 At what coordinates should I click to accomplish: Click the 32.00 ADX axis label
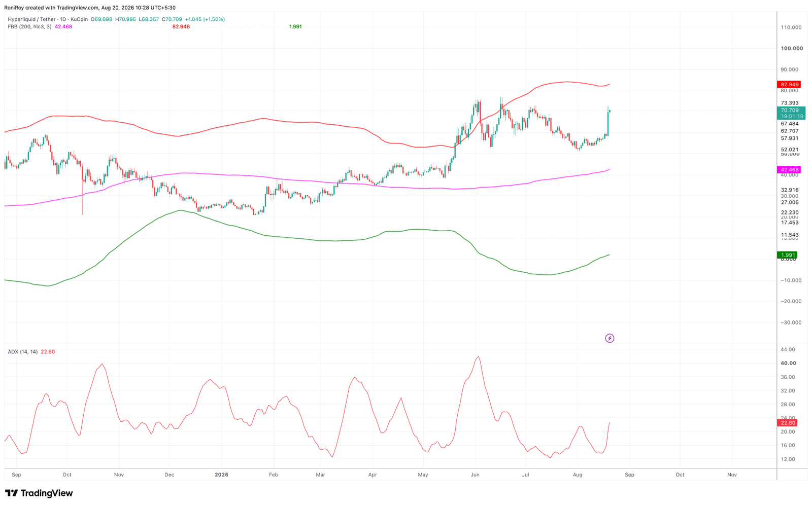click(x=788, y=391)
